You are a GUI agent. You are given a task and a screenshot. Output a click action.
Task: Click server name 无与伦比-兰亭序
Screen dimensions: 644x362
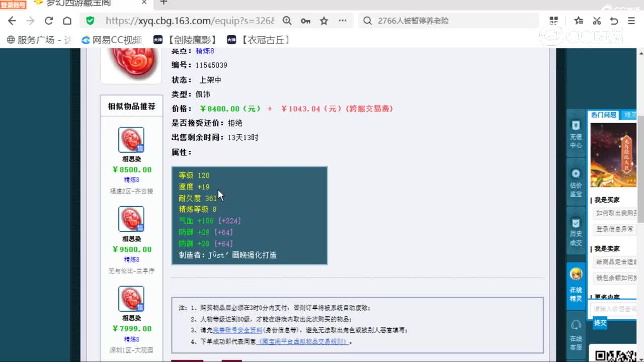(131, 271)
